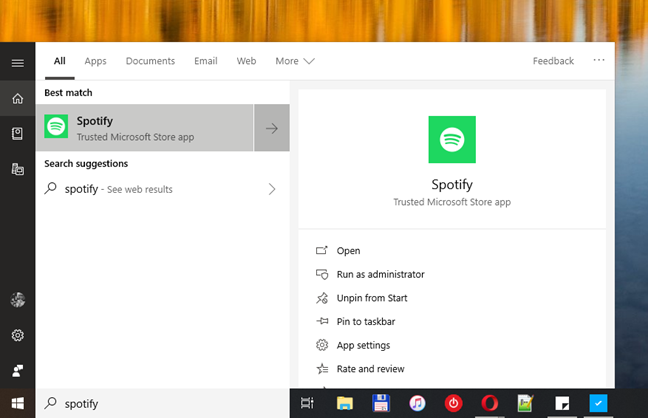This screenshot has height=418, width=648.
Task: Choose Unpin from Start
Action: pos(372,298)
